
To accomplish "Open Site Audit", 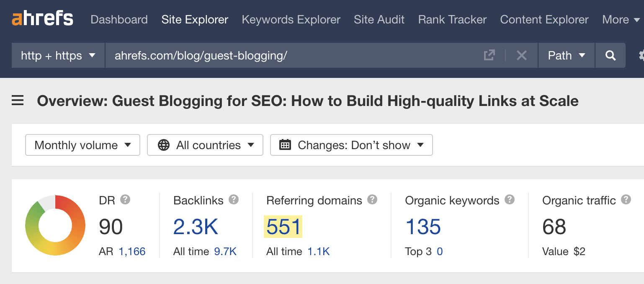I will pos(379,19).
